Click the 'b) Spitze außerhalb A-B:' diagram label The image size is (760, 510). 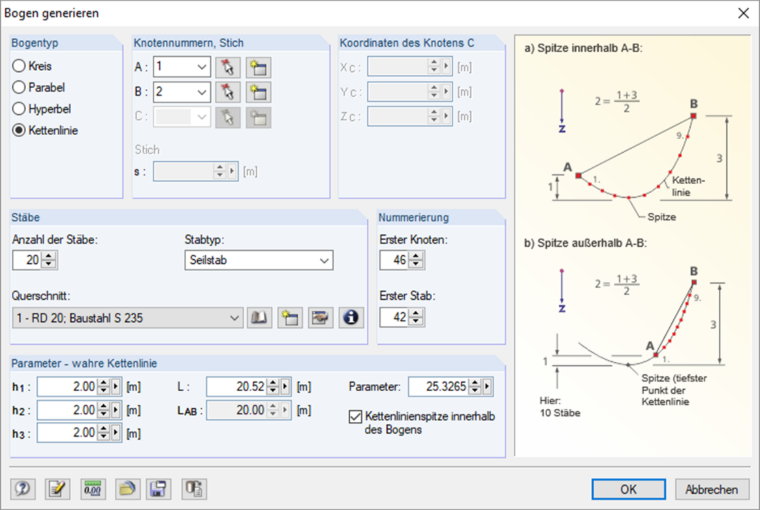[x=586, y=243]
